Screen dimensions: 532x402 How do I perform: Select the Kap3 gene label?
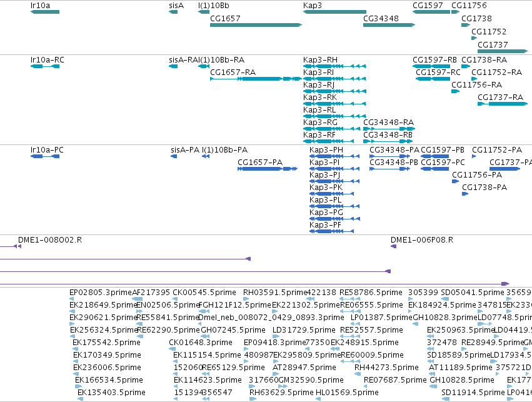[312, 6]
